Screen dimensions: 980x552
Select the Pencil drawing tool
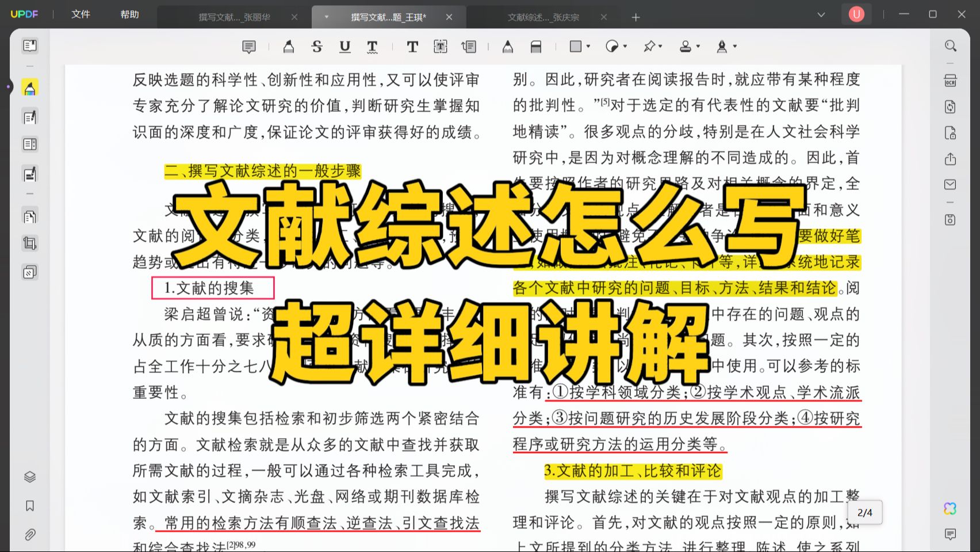(x=507, y=46)
